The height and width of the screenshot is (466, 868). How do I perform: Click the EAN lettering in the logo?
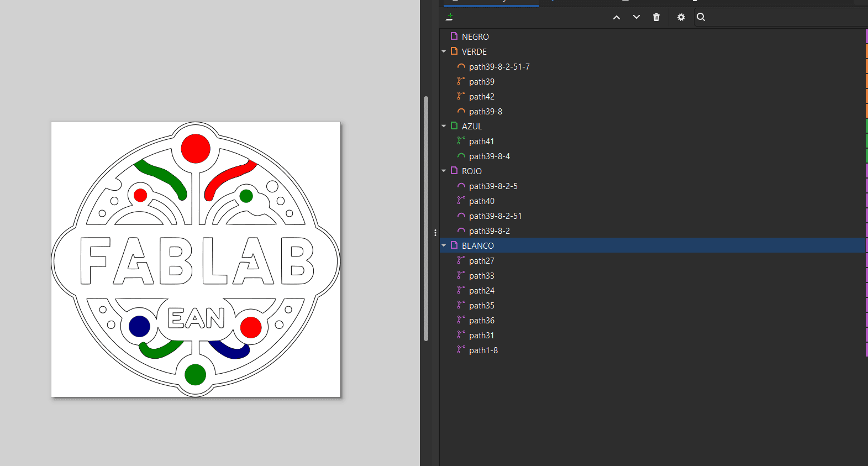point(196,318)
